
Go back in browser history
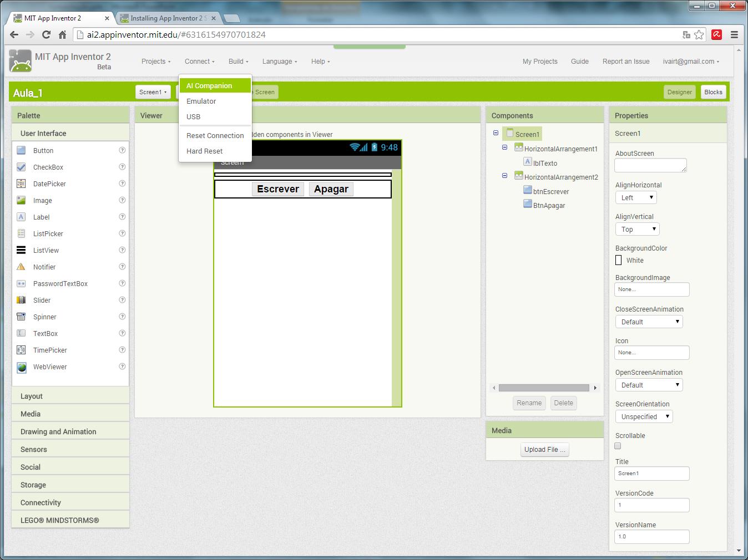coord(14,34)
